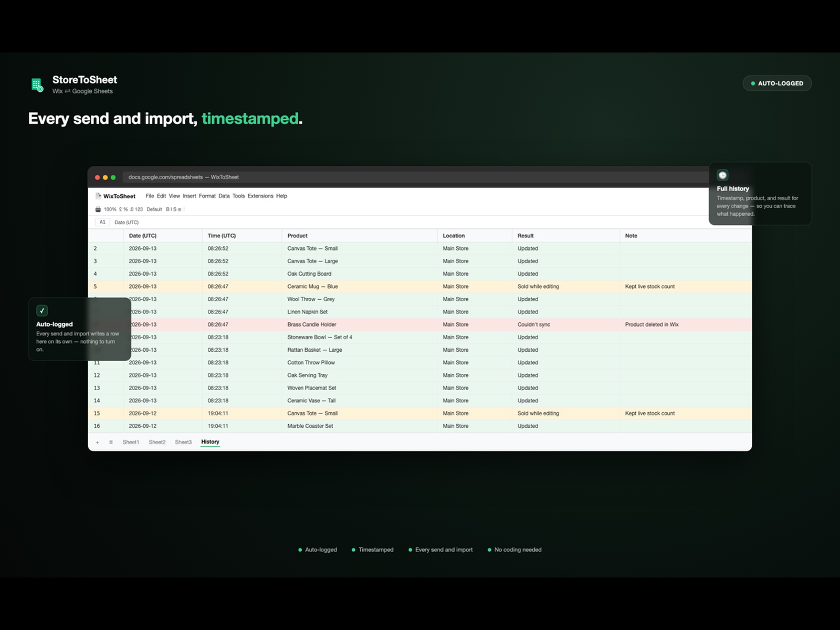Click the Linen Napkin Set cell
Screen dimensions: 840x630
[x=360, y=312]
